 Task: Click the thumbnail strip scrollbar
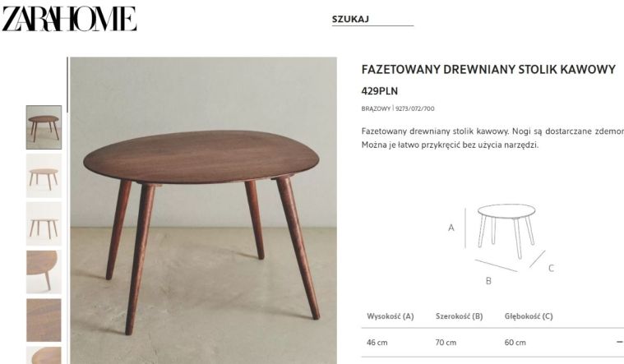click(x=67, y=85)
